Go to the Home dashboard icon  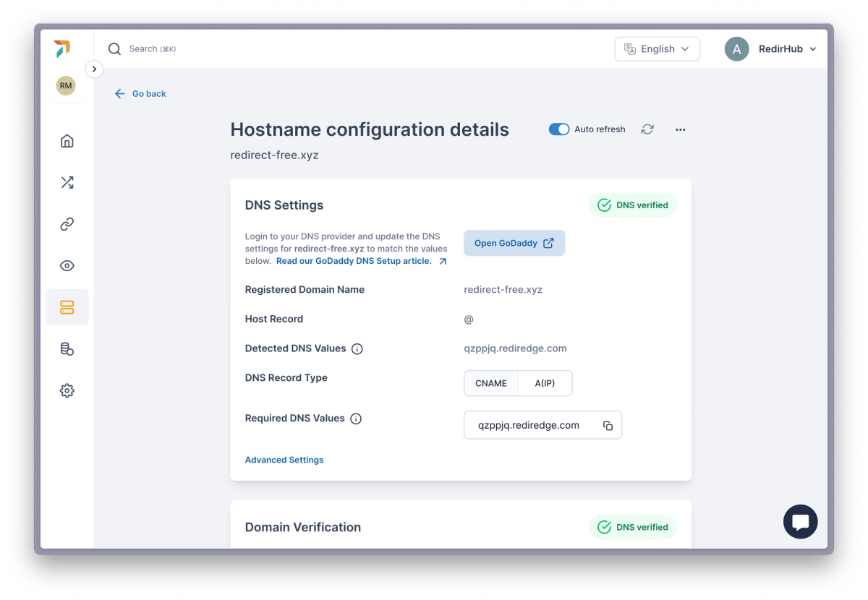click(67, 140)
